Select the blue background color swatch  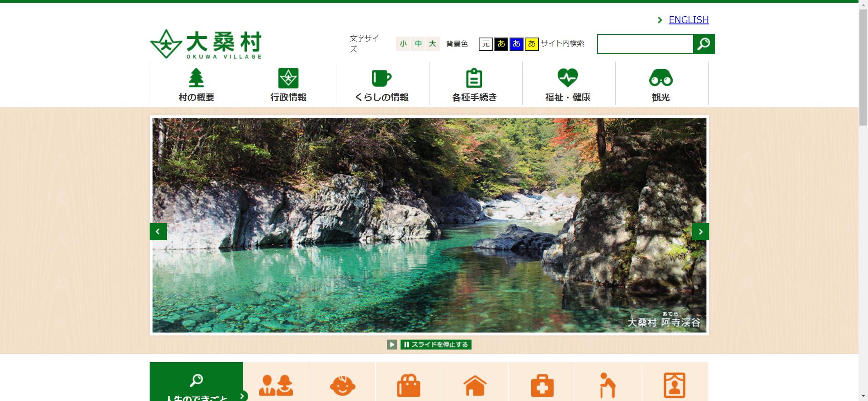(x=516, y=44)
